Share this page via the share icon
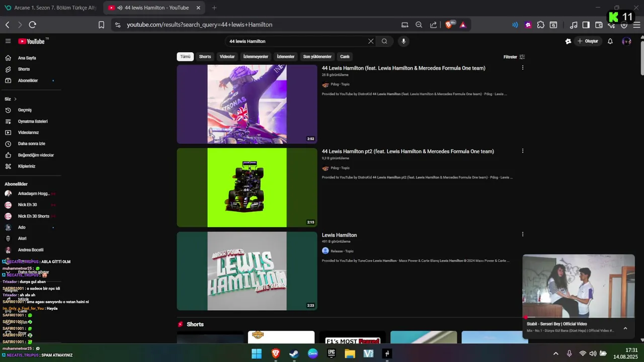This screenshot has width=644, height=362. (x=433, y=25)
